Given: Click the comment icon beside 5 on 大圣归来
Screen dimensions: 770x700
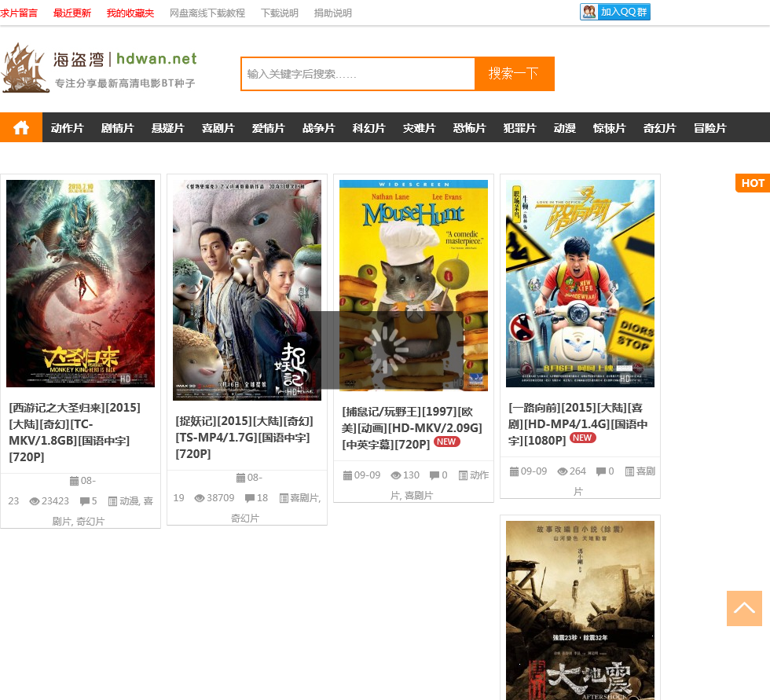Looking at the screenshot, I should (85, 501).
